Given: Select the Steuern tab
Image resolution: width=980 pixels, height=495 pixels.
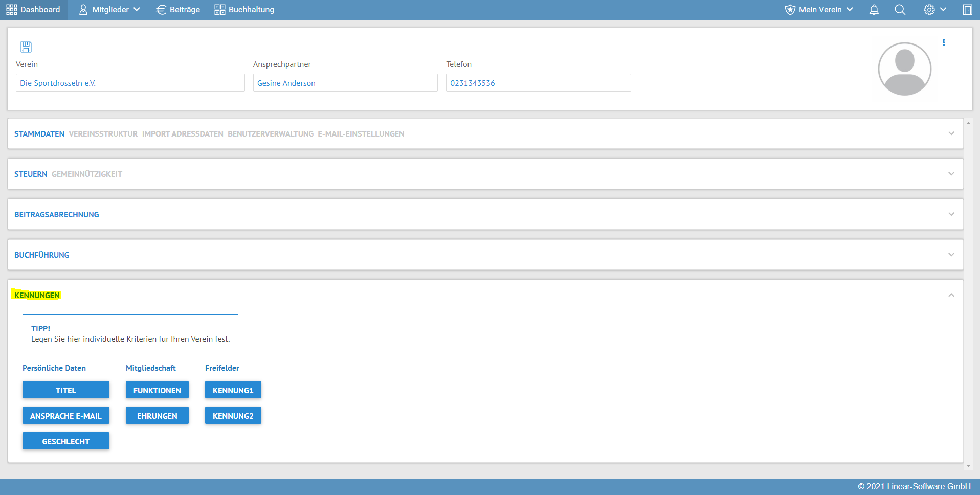Looking at the screenshot, I should pos(31,174).
